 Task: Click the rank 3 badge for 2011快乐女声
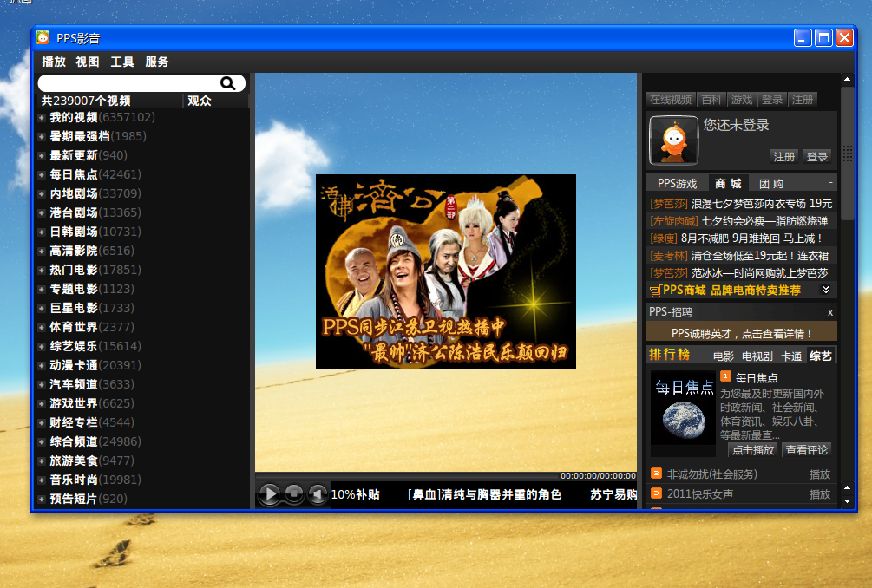click(x=656, y=493)
